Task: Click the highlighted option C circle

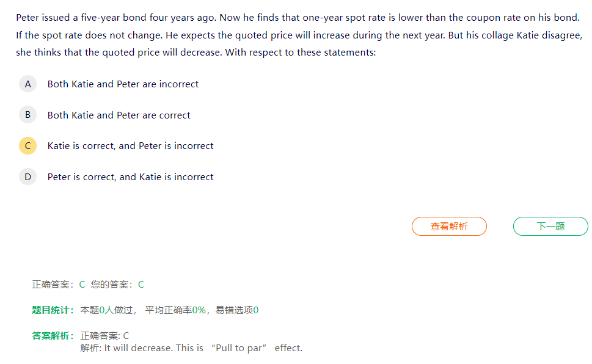Action: coord(27,146)
